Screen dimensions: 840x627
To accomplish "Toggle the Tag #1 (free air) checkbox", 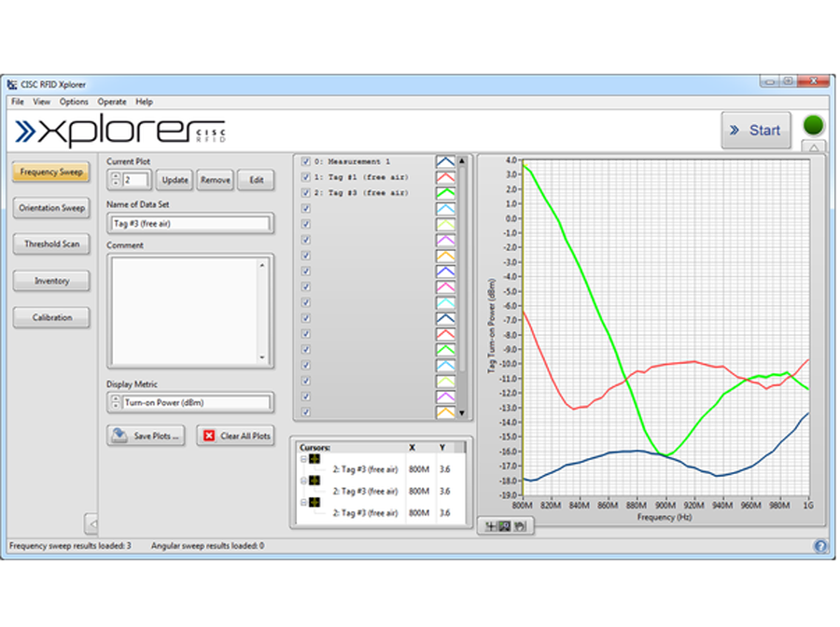I will (305, 177).
